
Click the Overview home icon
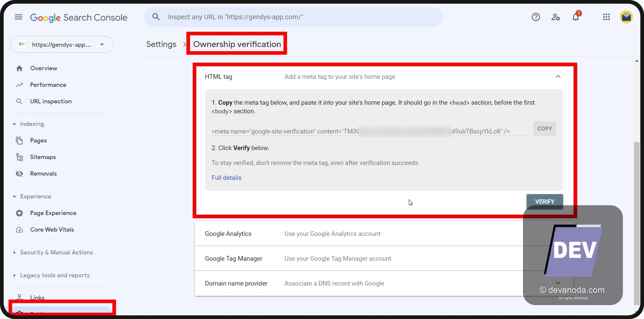pyautogui.click(x=19, y=68)
